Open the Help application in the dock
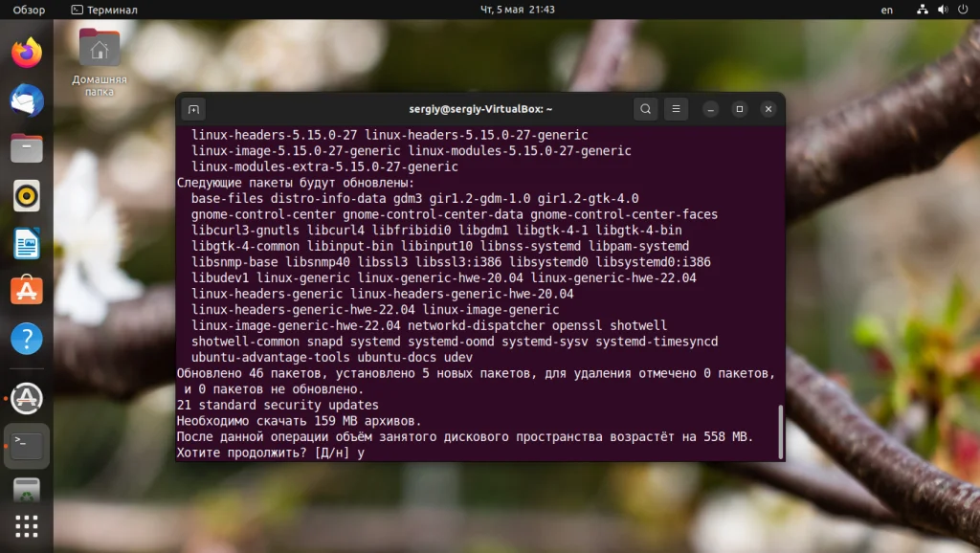Image resolution: width=980 pixels, height=553 pixels. 26,340
